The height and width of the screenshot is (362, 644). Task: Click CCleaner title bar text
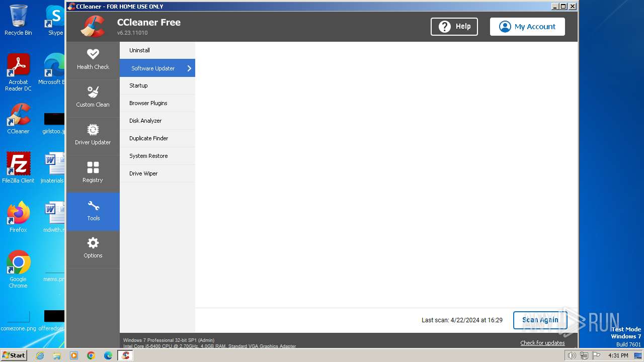click(x=120, y=7)
